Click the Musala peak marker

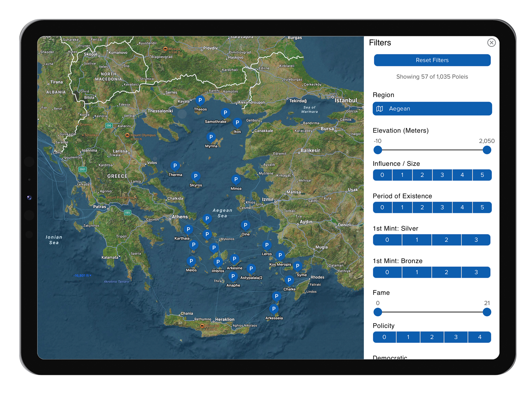coord(165,49)
